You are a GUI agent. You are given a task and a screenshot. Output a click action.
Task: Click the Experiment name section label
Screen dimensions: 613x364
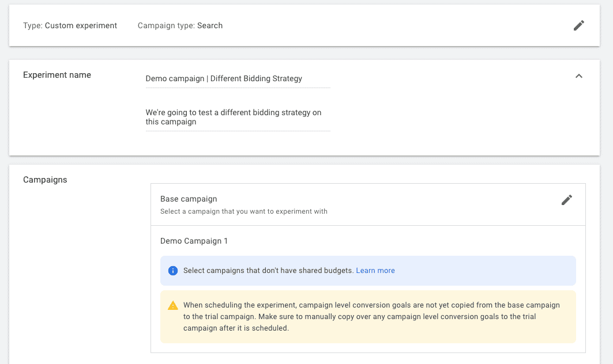click(57, 75)
